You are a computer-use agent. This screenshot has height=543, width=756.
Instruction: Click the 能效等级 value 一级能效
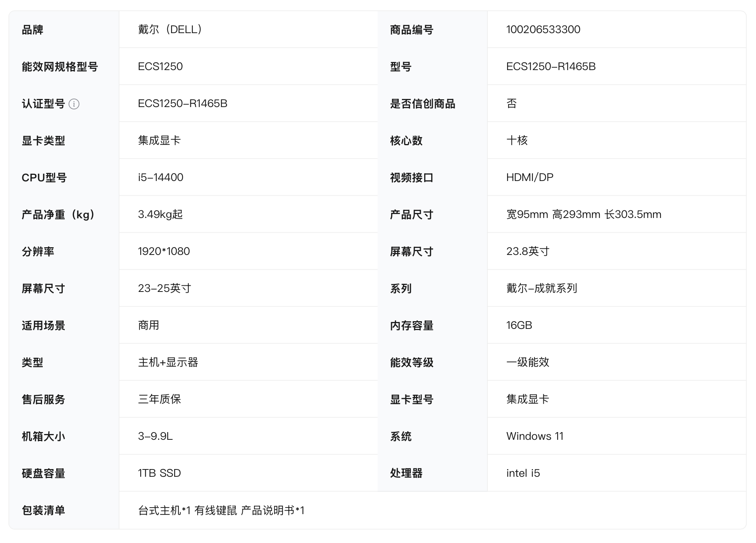coord(528,362)
